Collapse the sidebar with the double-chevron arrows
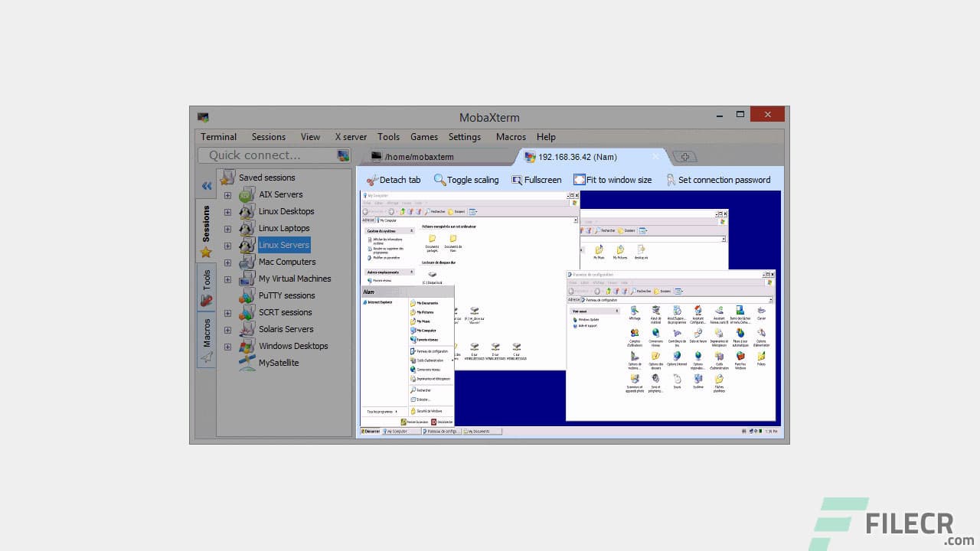This screenshot has height=551, width=980. point(206,185)
